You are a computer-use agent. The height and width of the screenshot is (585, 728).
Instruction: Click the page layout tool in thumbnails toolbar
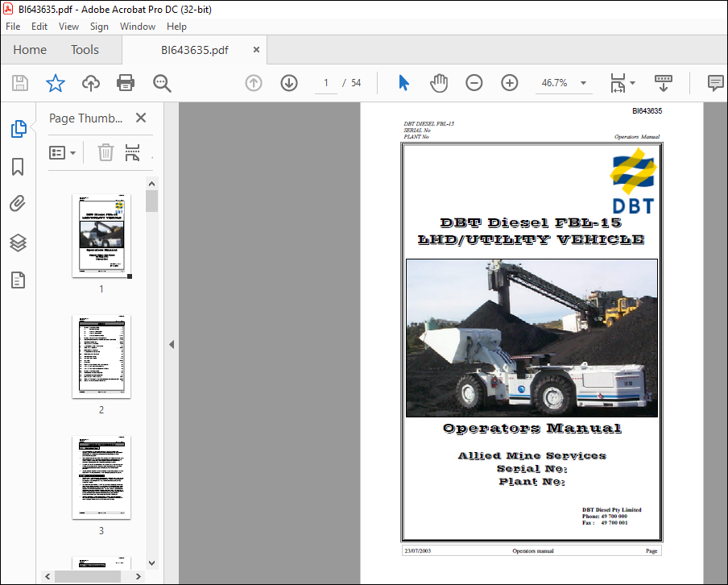click(132, 152)
